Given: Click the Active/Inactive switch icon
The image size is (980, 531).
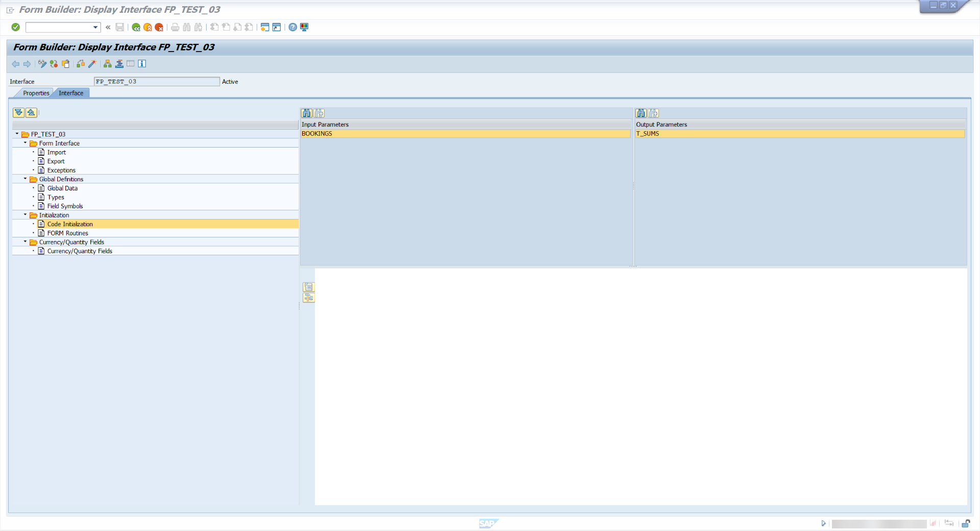Looking at the screenshot, I should coord(54,64).
